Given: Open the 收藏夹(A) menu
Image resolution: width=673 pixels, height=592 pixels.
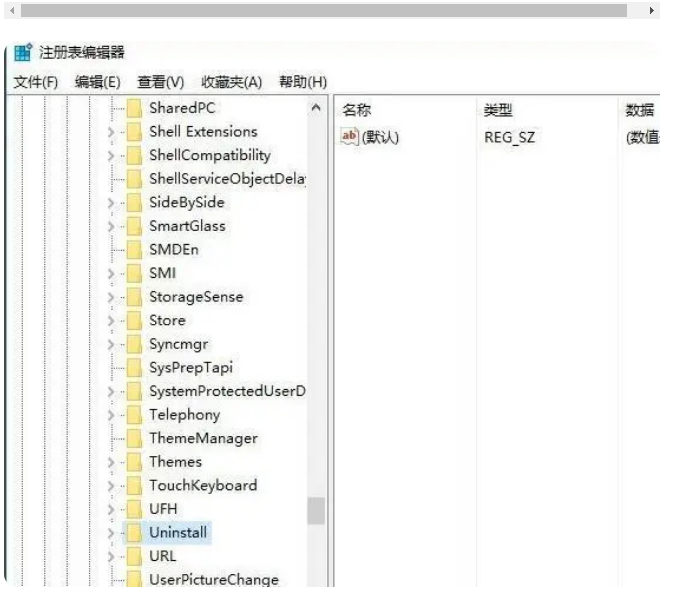Looking at the screenshot, I should point(231,82).
